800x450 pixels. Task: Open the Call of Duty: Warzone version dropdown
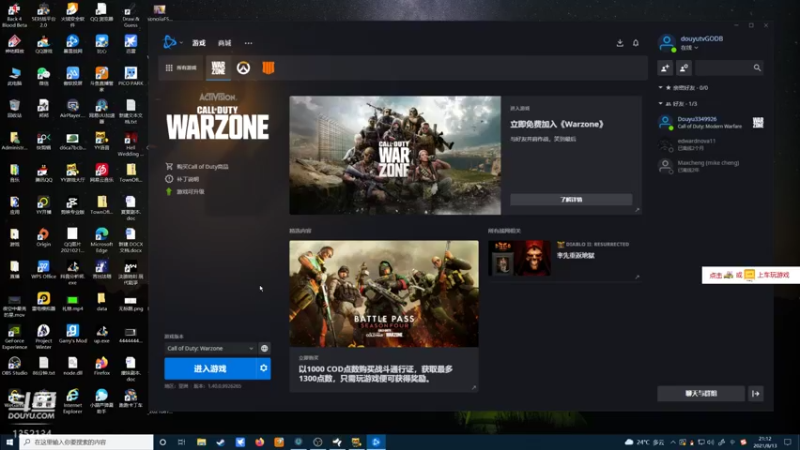(210, 348)
